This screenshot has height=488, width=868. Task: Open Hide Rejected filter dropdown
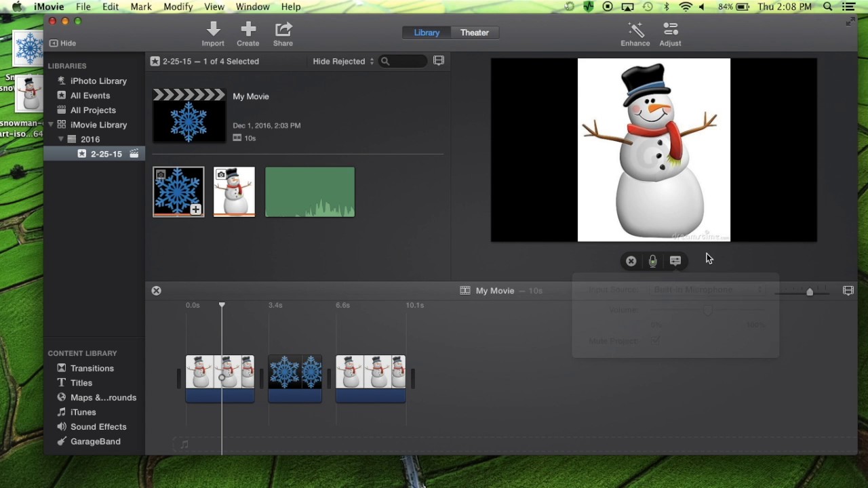343,61
